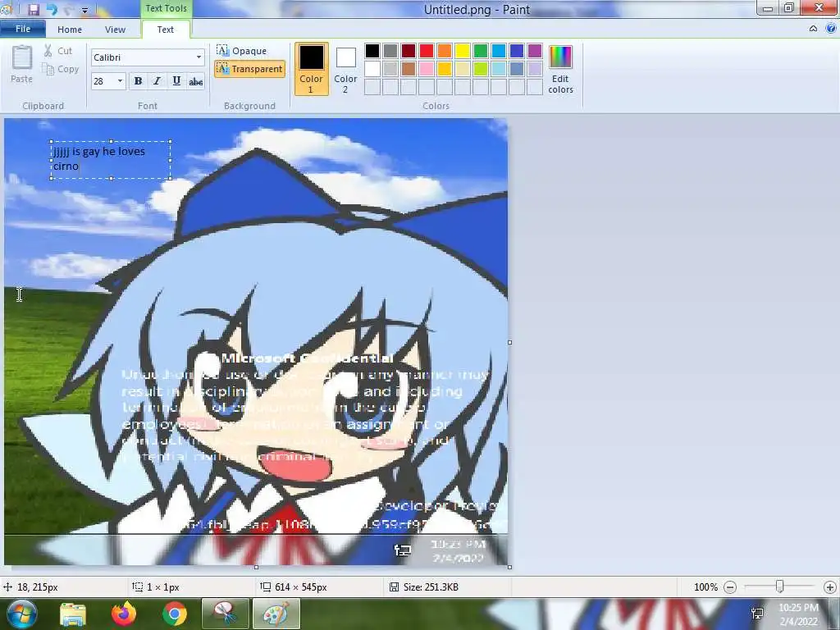Open Edit colors dialog
The width and height of the screenshot is (840, 630).
click(x=560, y=69)
